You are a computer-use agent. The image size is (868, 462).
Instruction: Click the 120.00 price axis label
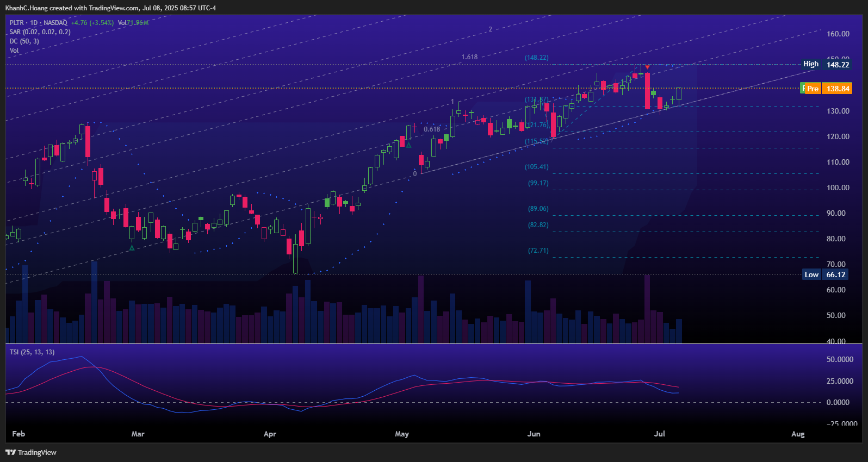[x=838, y=136]
